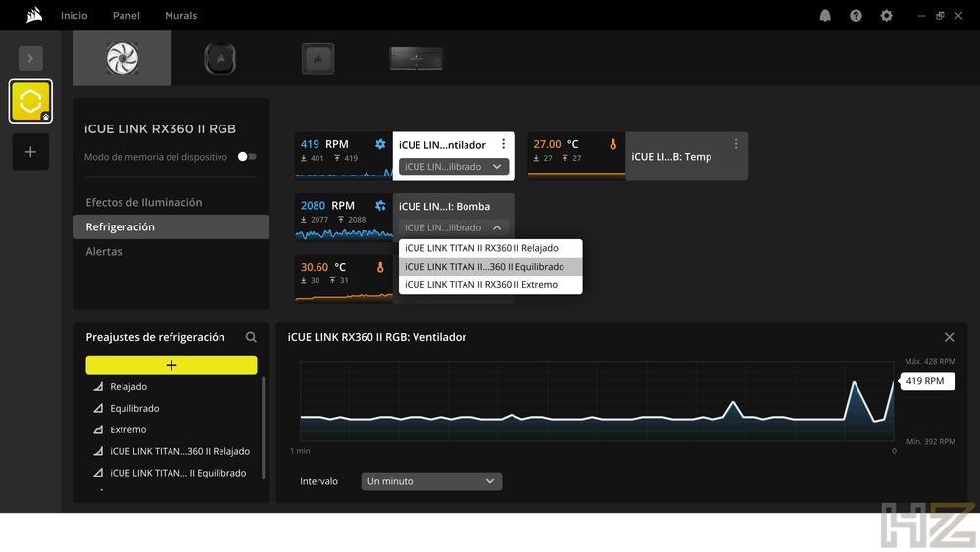
Task: Open the help question mark icon
Action: pos(856,16)
